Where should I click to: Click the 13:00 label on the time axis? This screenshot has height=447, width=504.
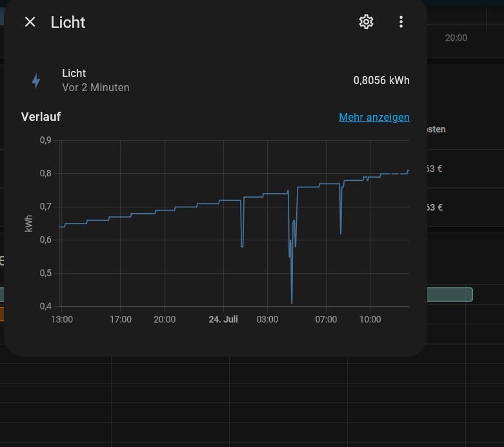click(62, 319)
